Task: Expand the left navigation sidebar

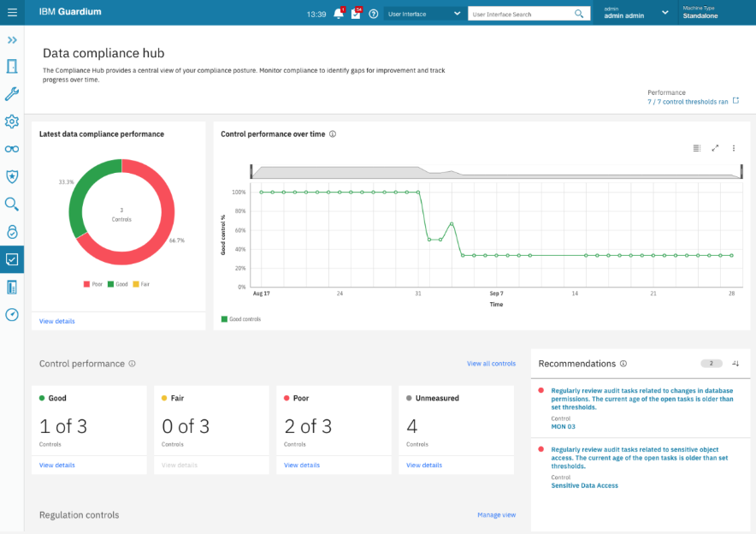Action: tap(12, 40)
